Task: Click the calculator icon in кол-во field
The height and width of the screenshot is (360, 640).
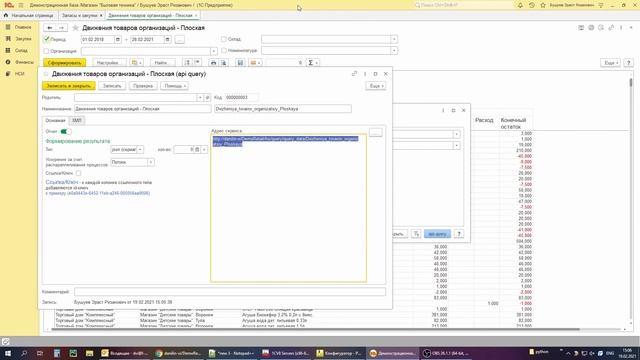Action: click(197, 150)
